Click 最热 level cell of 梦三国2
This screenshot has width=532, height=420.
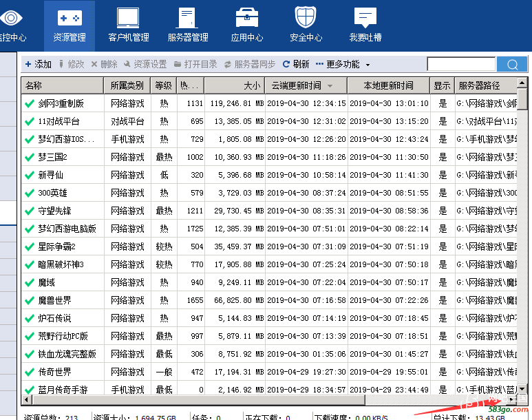click(x=164, y=157)
